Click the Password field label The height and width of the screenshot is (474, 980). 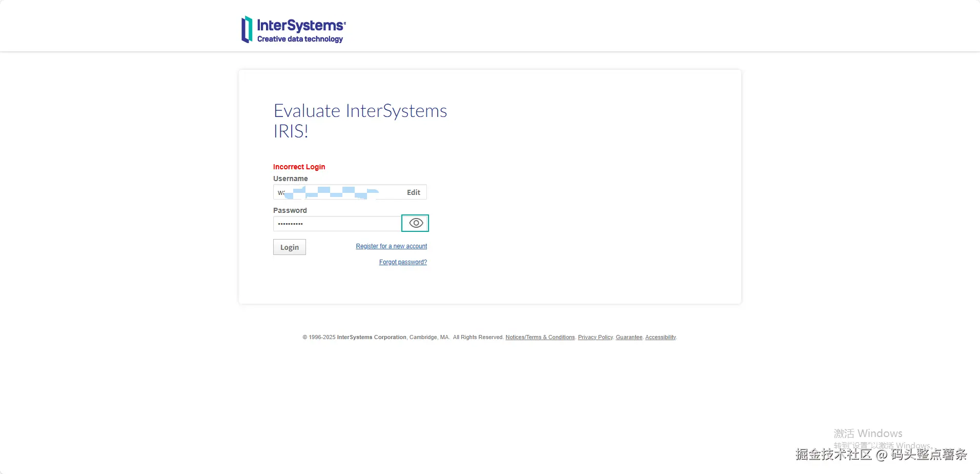[x=290, y=210]
